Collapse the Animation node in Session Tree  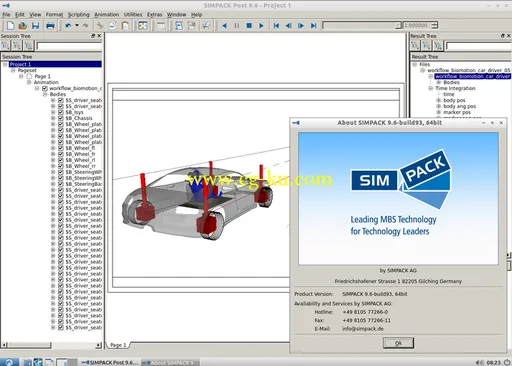tap(29, 82)
